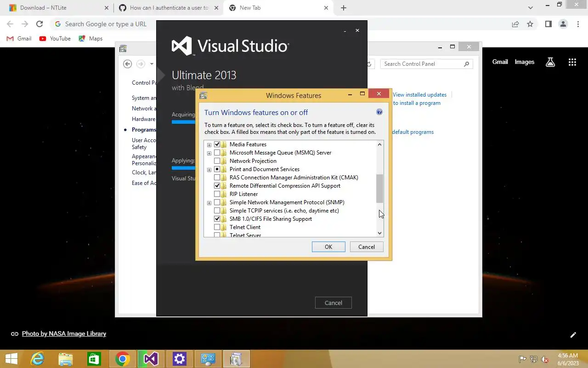This screenshot has height=368, width=588.
Task: Switch to Chrome from the taskbar
Action: tap(123, 359)
